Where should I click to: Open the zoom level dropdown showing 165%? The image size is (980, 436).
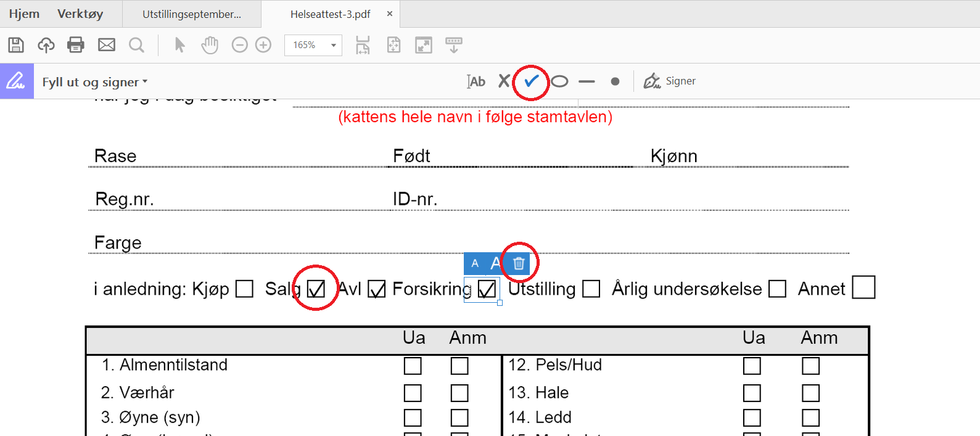click(x=313, y=45)
